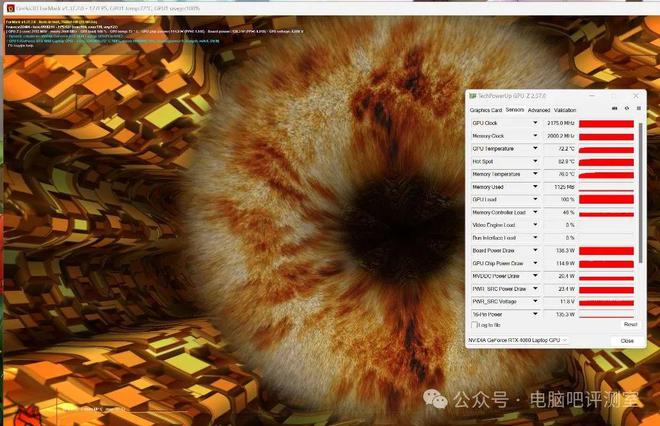Open the Board Power Draw dropdown arrow
Viewport: 660px width, 426px height.
pos(535,250)
